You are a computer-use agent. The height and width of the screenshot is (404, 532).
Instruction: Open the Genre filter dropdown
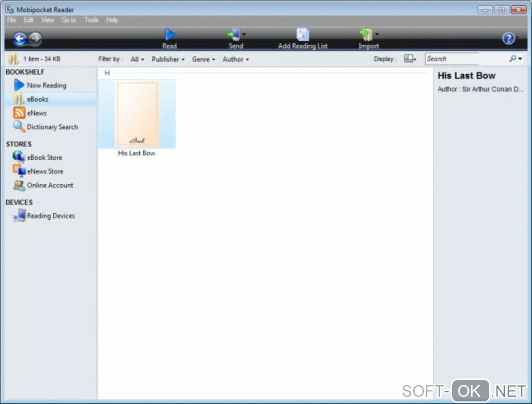click(x=203, y=59)
